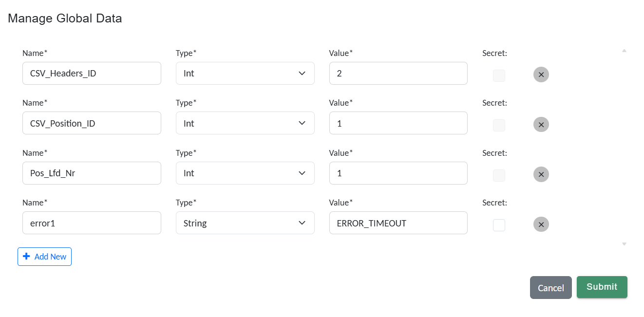Viewport: 644px width, 317px height.
Task: Click the ERROR_TIMEOUT value field
Action: tap(398, 223)
